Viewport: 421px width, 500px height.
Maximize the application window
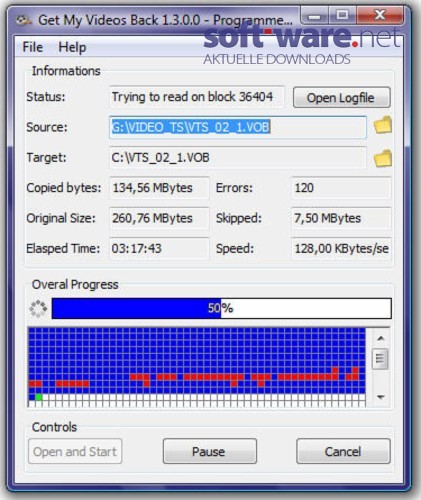(x=342, y=15)
